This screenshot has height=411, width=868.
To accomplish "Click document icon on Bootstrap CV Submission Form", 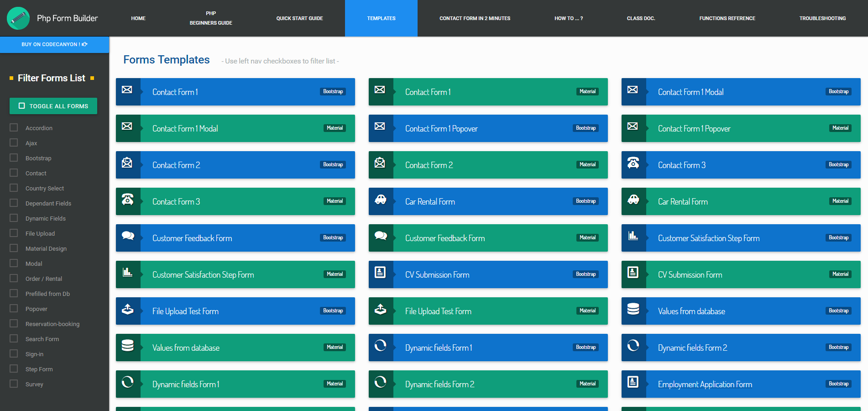I will (x=380, y=273).
